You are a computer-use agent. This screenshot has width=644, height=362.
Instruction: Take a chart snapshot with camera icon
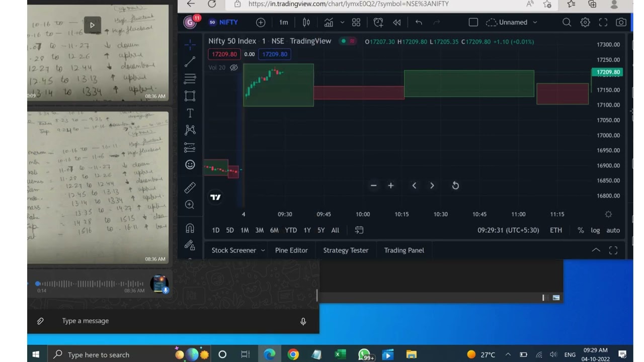(621, 22)
